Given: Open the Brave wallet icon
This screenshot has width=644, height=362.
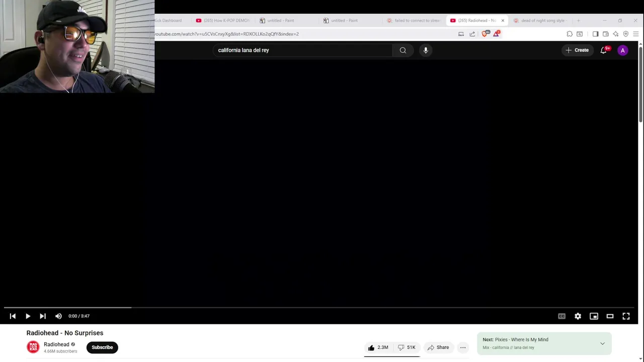Looking at the screenshot, I should (606, 34).
